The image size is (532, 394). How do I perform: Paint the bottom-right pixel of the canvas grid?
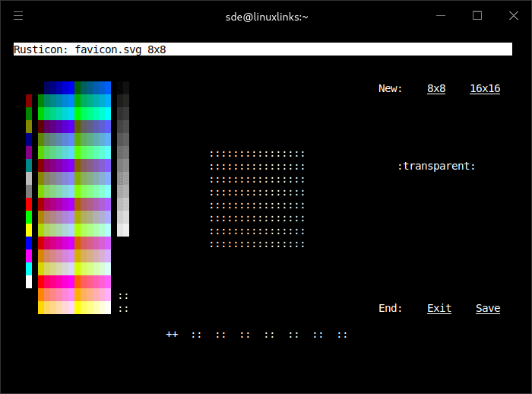(x=299, y=245)
